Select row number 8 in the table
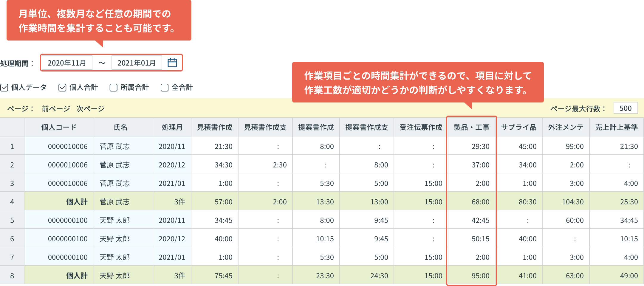 tap(12, 276)
